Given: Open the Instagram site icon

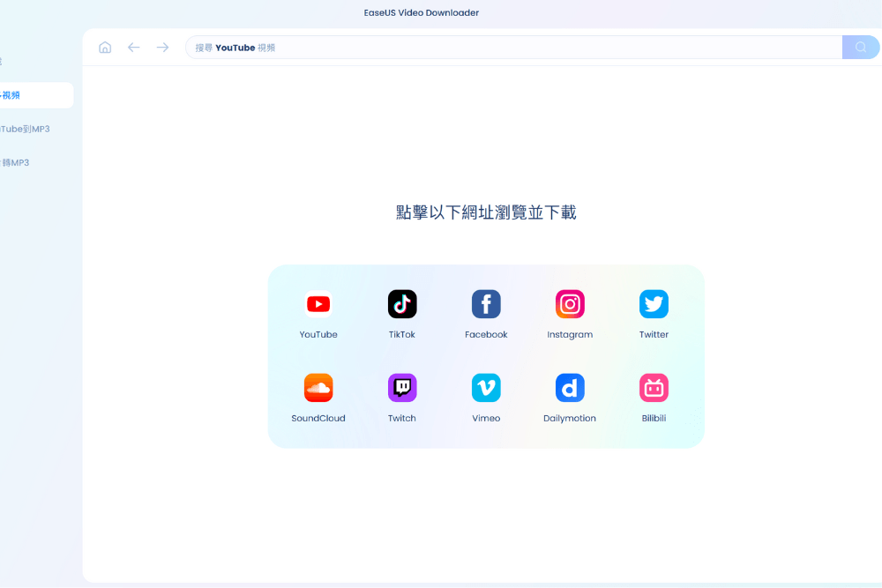Looking at the screenshot, I should pyautogui.click(x=570, y=304).
